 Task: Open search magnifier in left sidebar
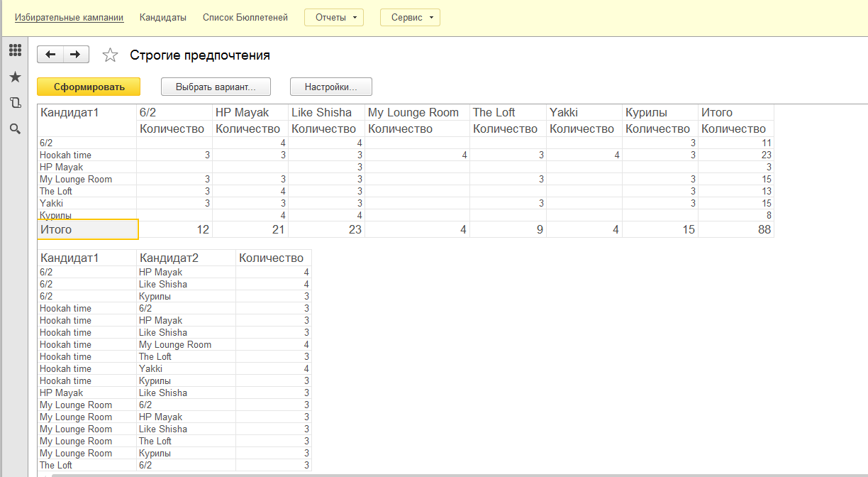(15, 128)
